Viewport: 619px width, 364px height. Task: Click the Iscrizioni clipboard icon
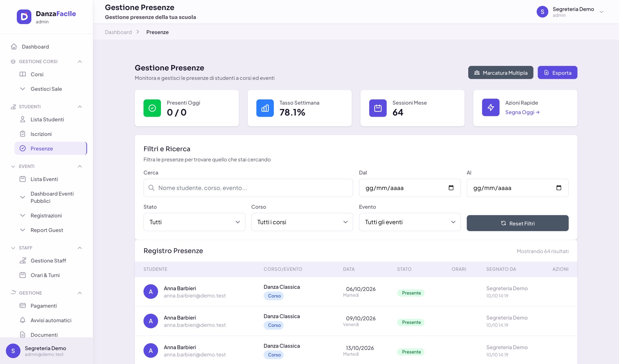(23, 134)
